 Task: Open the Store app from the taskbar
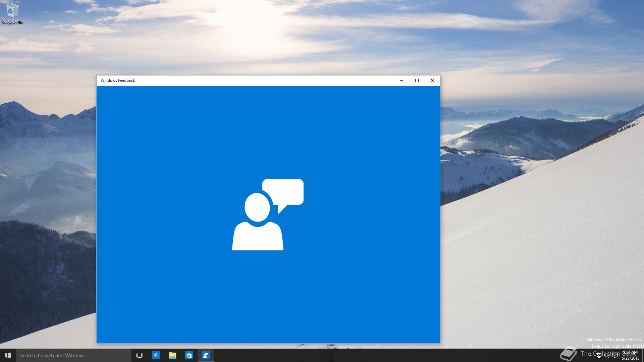tap(189, 355)
